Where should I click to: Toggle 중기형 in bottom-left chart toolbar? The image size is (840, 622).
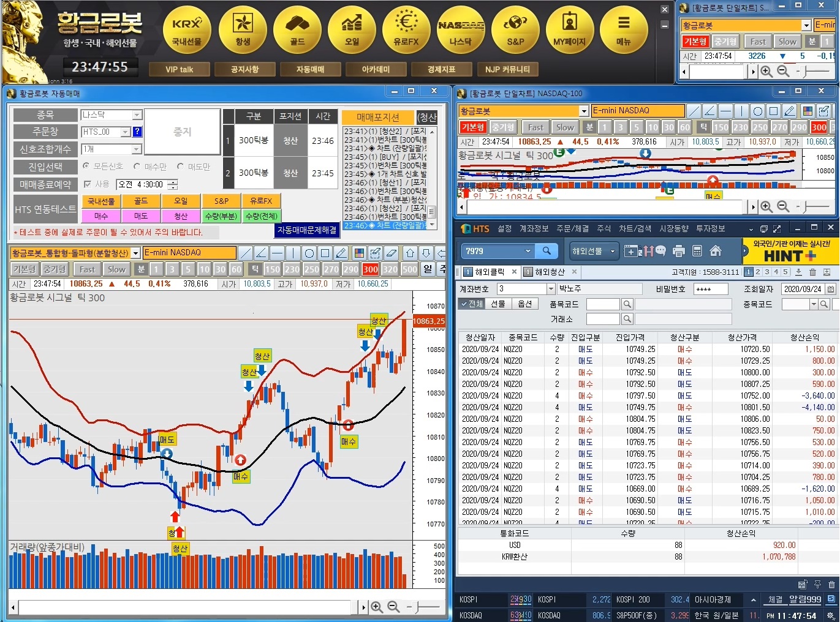[x=54, y=269]
